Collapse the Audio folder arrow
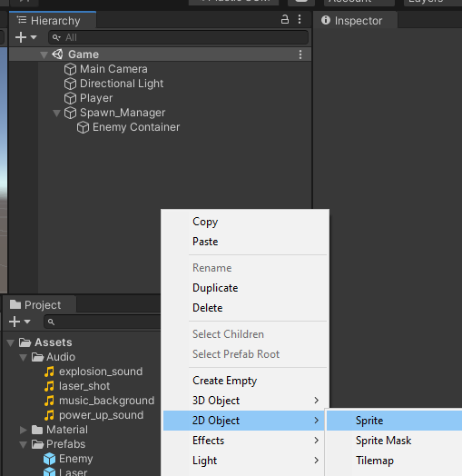This screenshot has height=476, width=462. pos(24,357)
